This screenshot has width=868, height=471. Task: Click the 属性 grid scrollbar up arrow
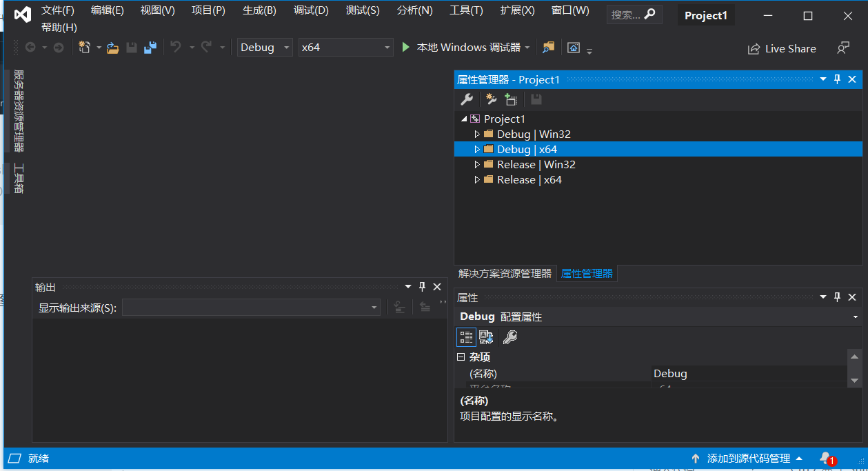coord(854,357)
